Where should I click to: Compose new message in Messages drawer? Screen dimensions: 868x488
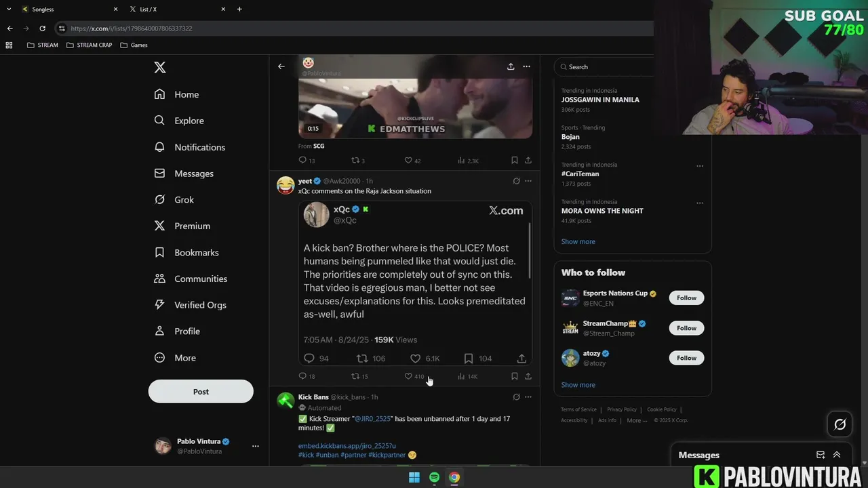(x=821, y=455)
